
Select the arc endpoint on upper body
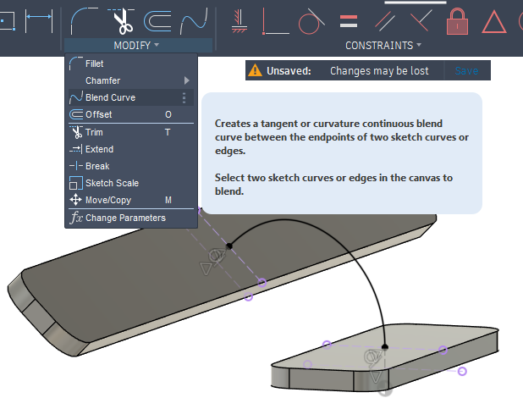point(229,246)
